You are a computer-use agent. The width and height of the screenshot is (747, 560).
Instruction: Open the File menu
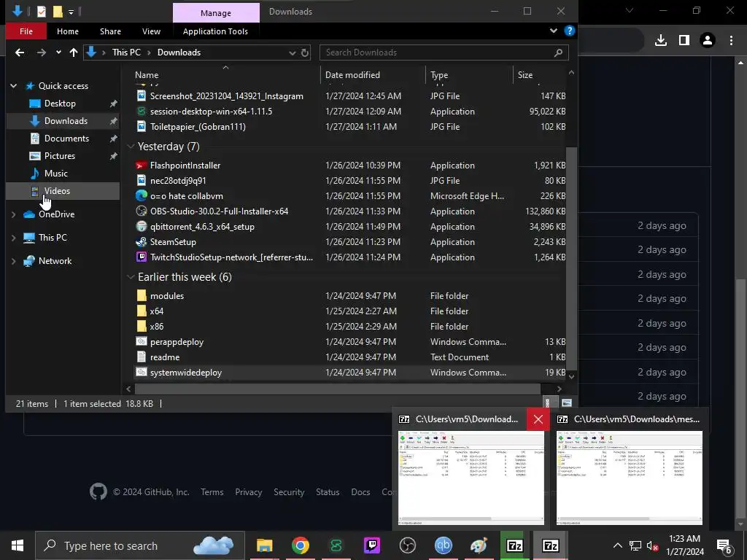26,31
